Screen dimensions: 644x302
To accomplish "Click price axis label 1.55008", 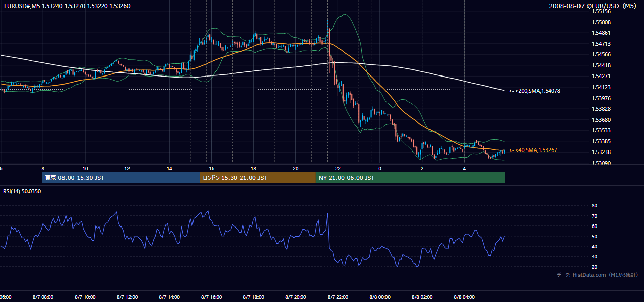I will [601, 22].
